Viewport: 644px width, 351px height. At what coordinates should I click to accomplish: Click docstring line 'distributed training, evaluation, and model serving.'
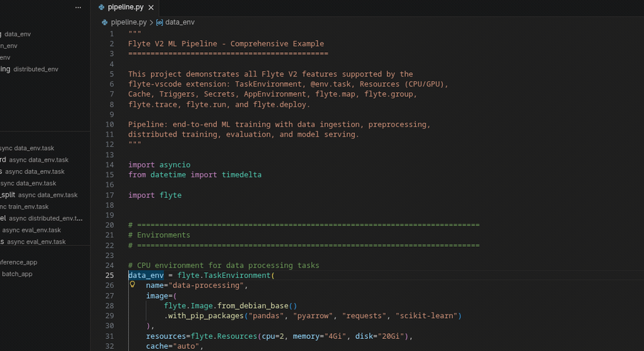(x=243, y=134)
